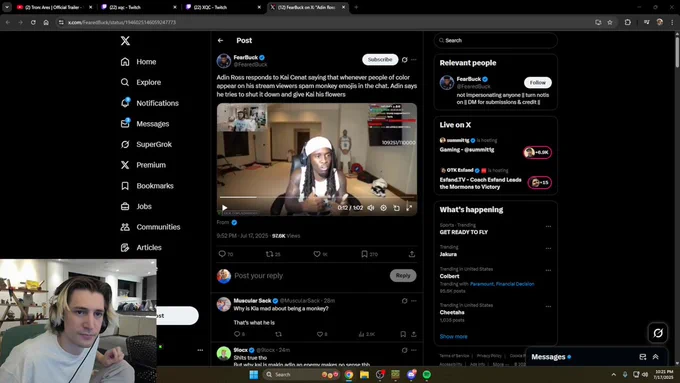The image size is (680, 383).
Task: Subscribe to FearBuck
Action: click(x=380, y=59)
